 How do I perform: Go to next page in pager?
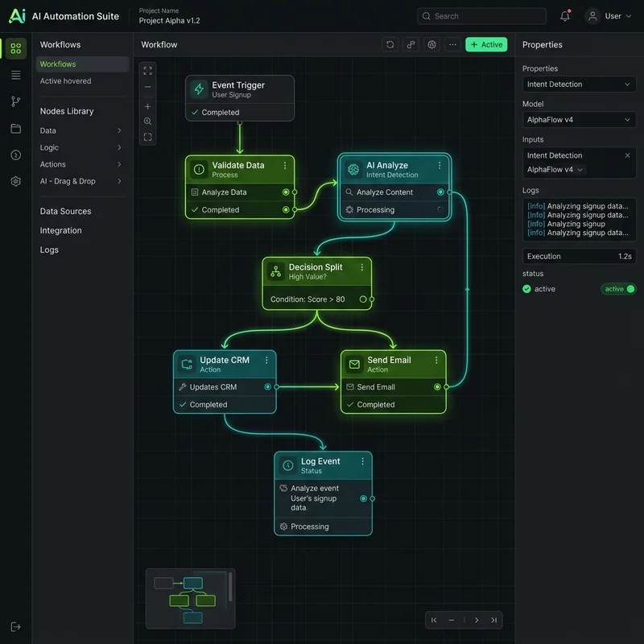(x=477, y=620)
